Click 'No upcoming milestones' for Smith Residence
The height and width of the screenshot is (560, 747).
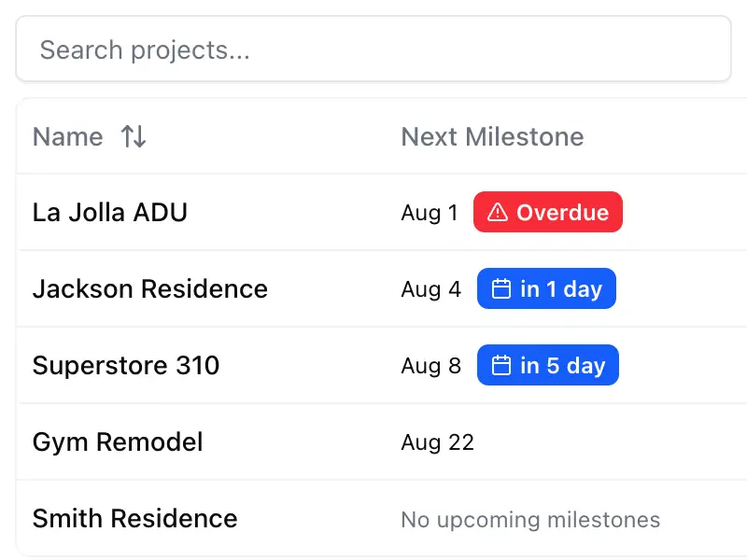529,519
